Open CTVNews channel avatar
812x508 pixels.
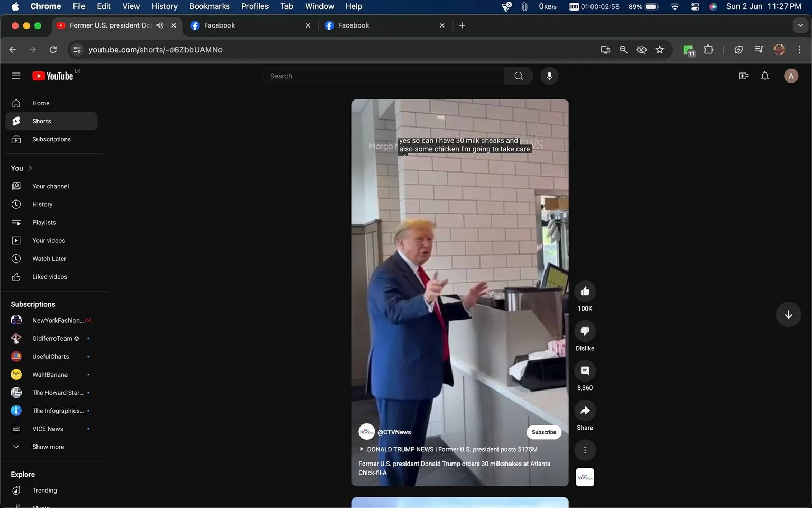[366, 432]
